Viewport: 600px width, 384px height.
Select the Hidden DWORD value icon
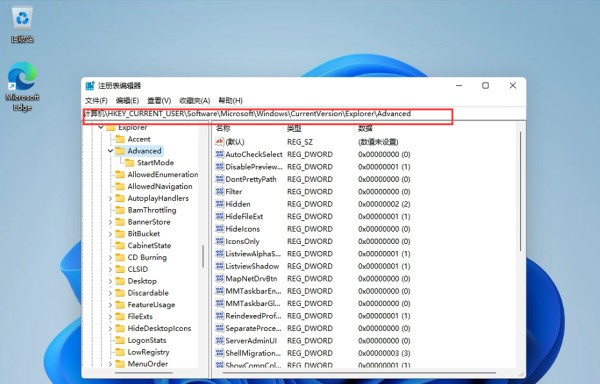220,204
